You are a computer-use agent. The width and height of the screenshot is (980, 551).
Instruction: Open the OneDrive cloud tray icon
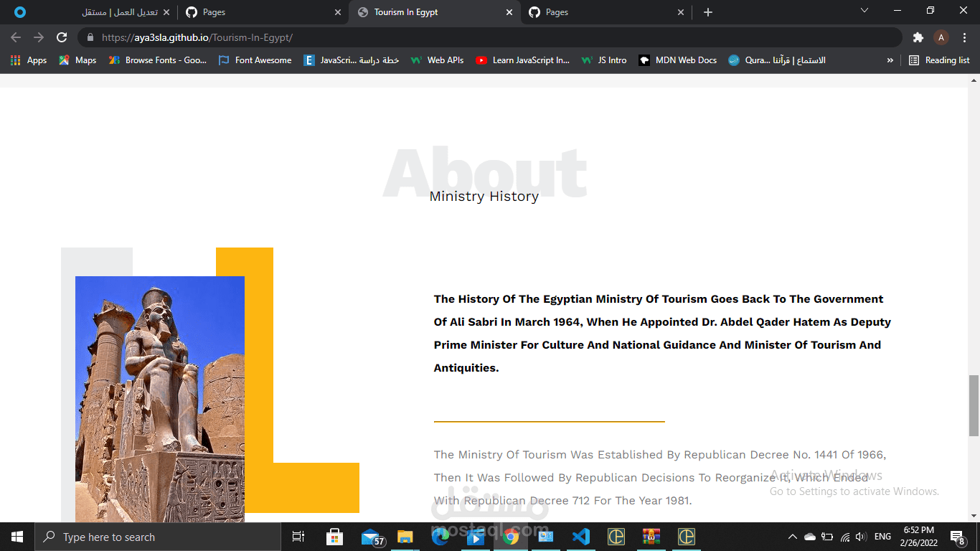[x=810, y=537]
